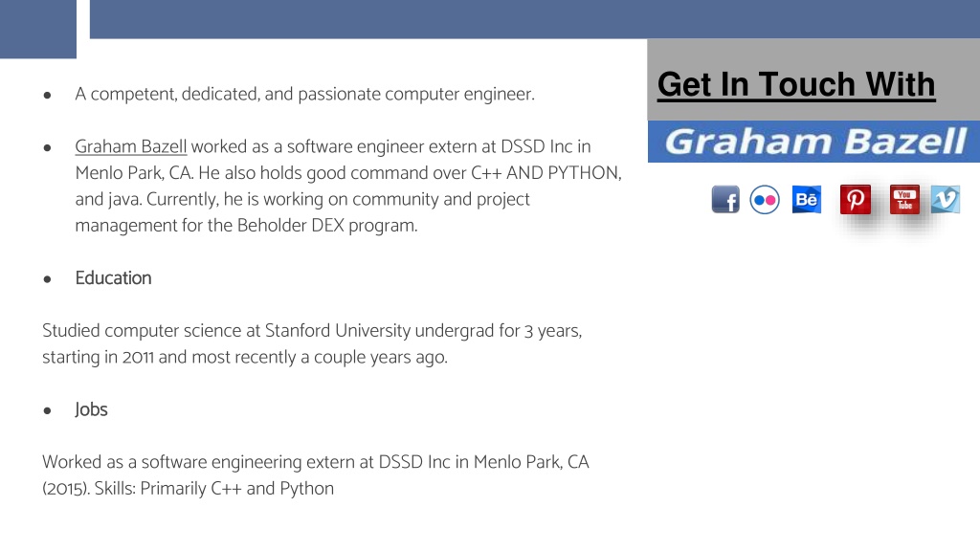Screen dimensions: 980x551
Task: Click the C++ AND PYTHON text
Action: point(546,173)
